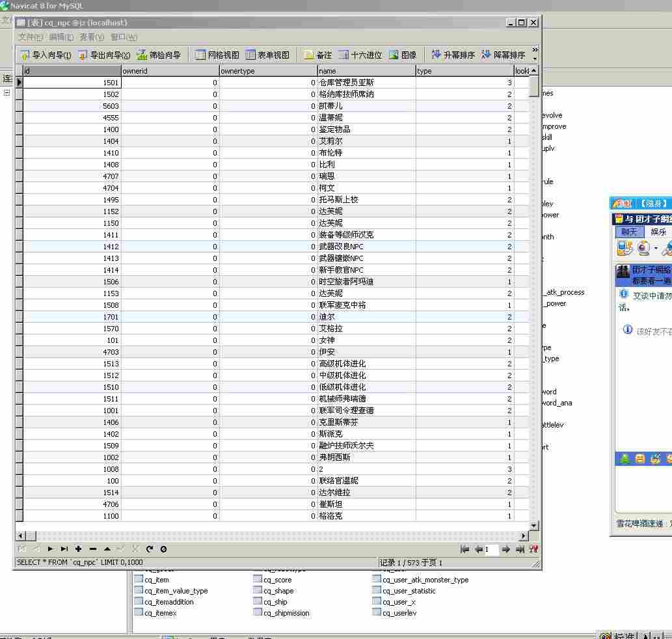Click the plus icon to add record
Viewport: 672px width, 639px height.
[78, 549]
